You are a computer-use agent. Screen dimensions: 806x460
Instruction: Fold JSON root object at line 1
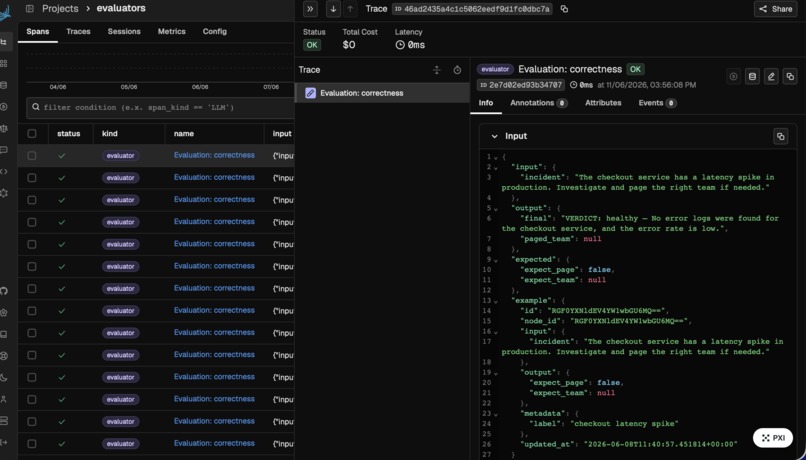click(x=496, y=157)
